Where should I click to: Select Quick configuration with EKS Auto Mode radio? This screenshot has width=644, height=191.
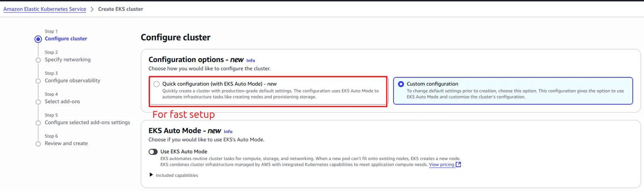[157, 84]
